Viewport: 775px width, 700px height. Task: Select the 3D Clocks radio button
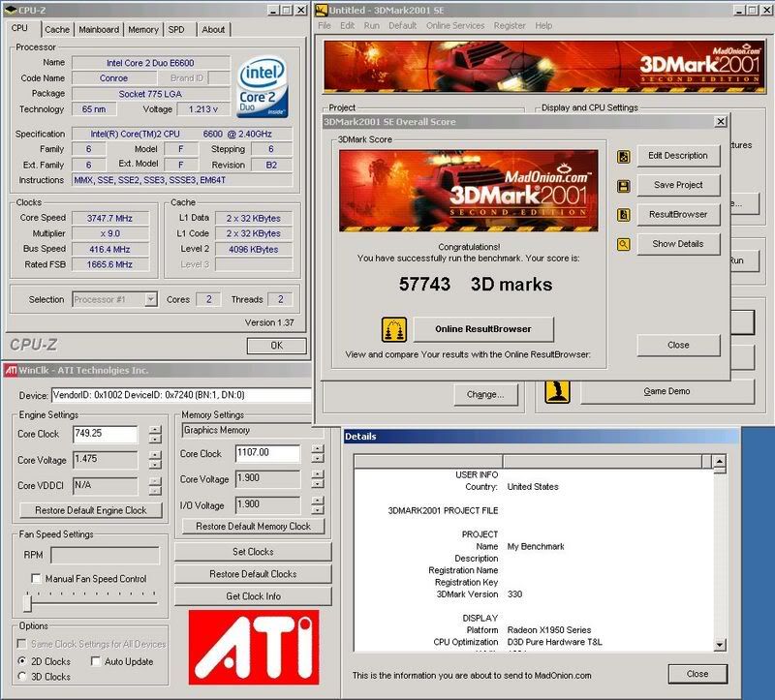pos(21,676)
